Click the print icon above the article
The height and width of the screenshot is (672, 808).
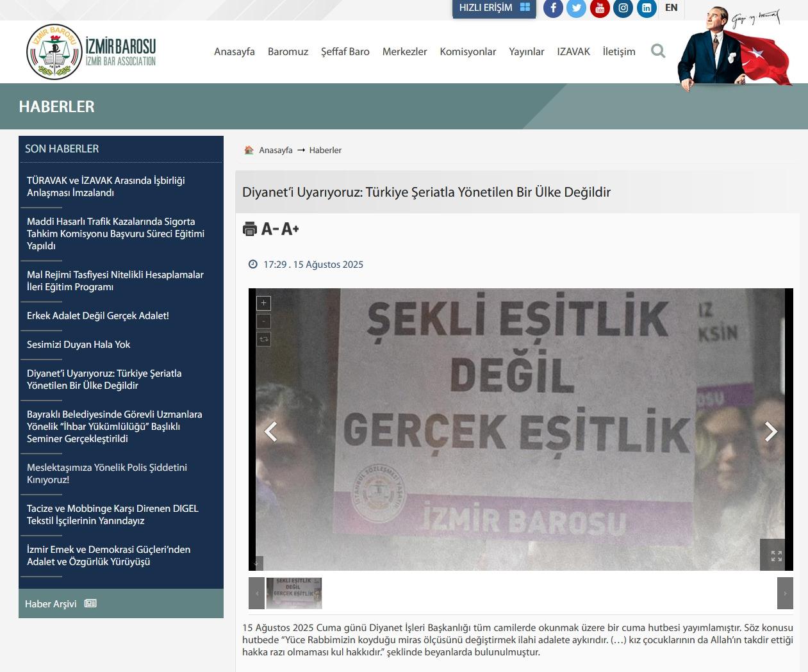[250, 228]
